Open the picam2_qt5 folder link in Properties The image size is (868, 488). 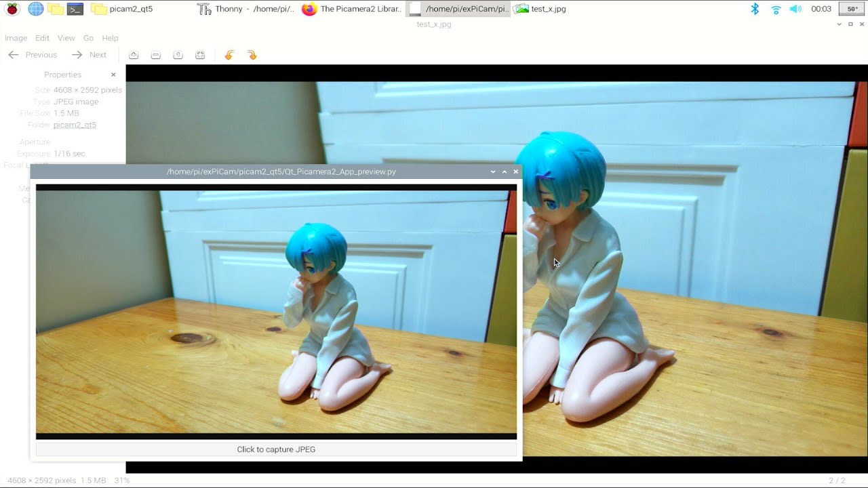[75, 125]
